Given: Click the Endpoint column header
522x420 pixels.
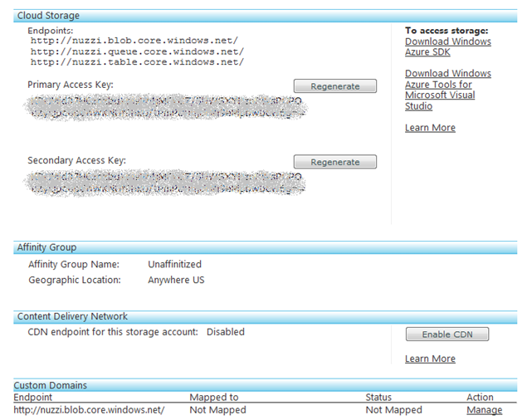Looking at the screenshot, I should pyautogui.click(x=32, y=397).
